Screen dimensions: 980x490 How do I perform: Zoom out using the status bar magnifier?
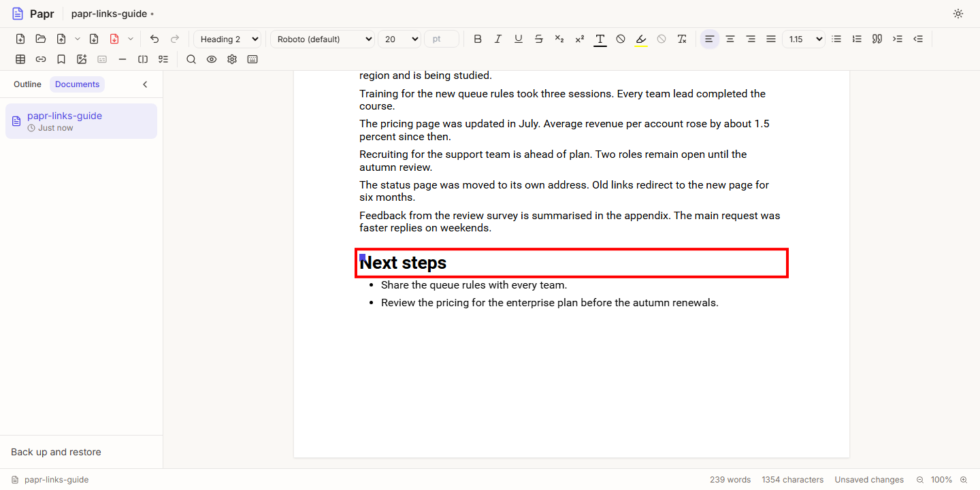(x=920, y=480)
